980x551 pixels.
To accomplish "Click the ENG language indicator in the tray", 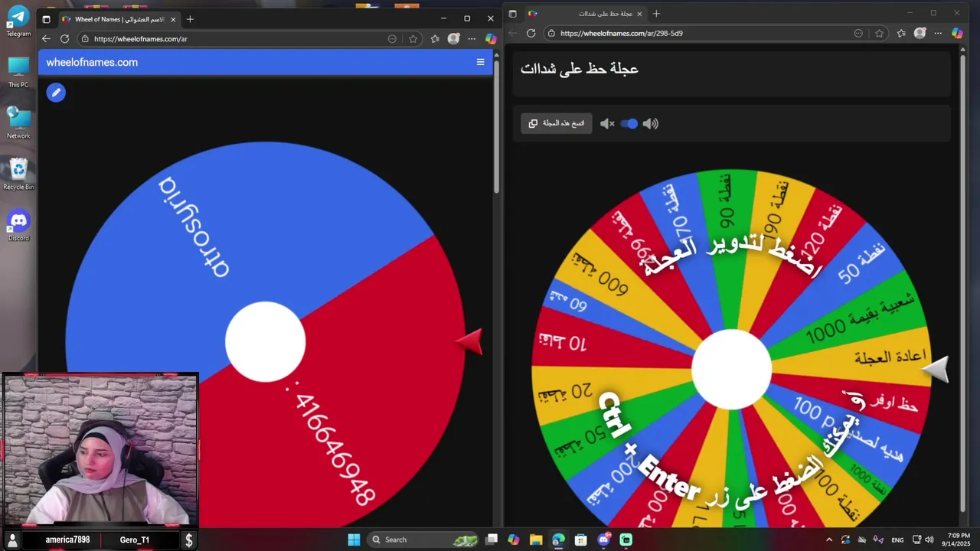I will coord(897,540).
